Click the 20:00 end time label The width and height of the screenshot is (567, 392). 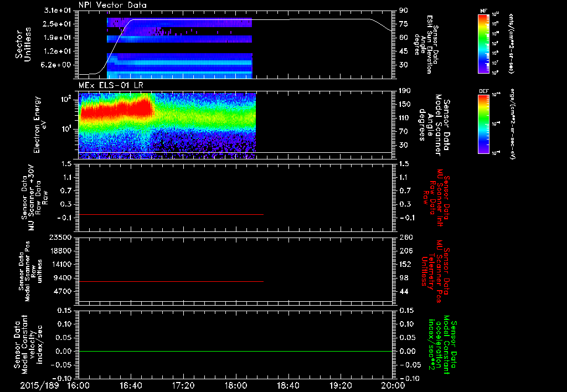pos(393,385)
